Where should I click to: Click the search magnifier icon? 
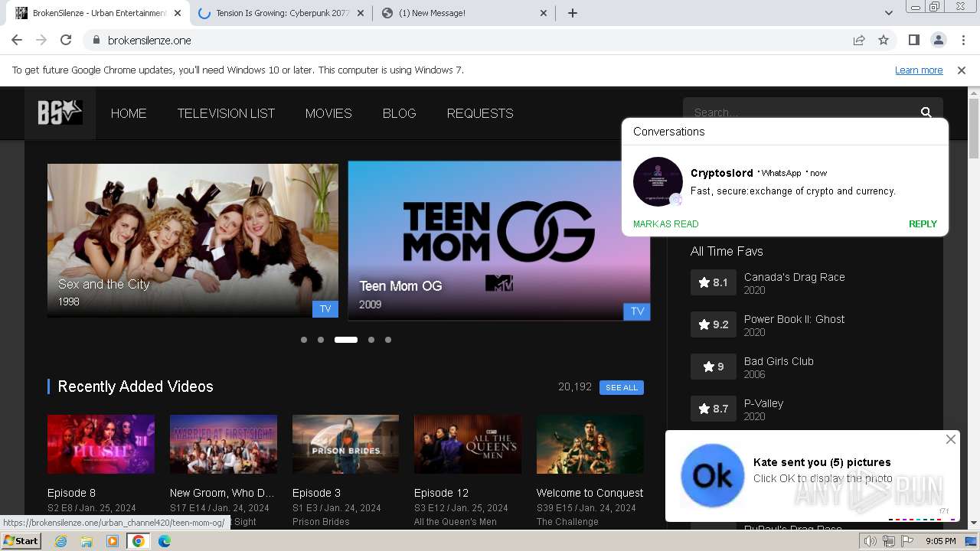coord(926,112)
